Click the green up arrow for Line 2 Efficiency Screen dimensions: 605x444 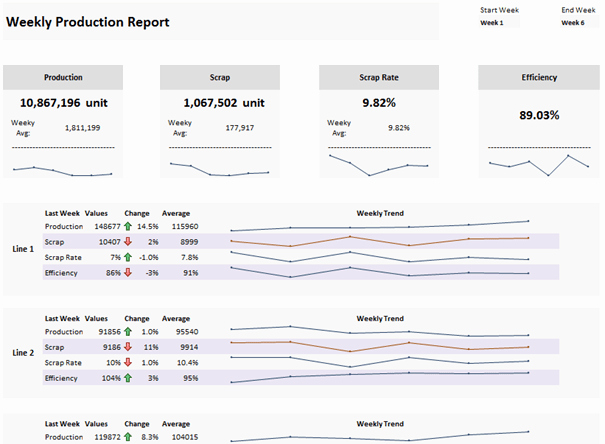[x=128, y=378]
